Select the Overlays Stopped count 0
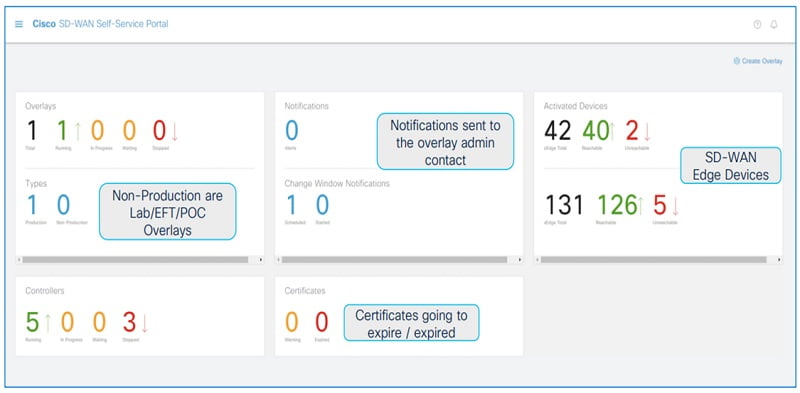The height and width of the screenshot is (393, 800). [x=160, y=131]
